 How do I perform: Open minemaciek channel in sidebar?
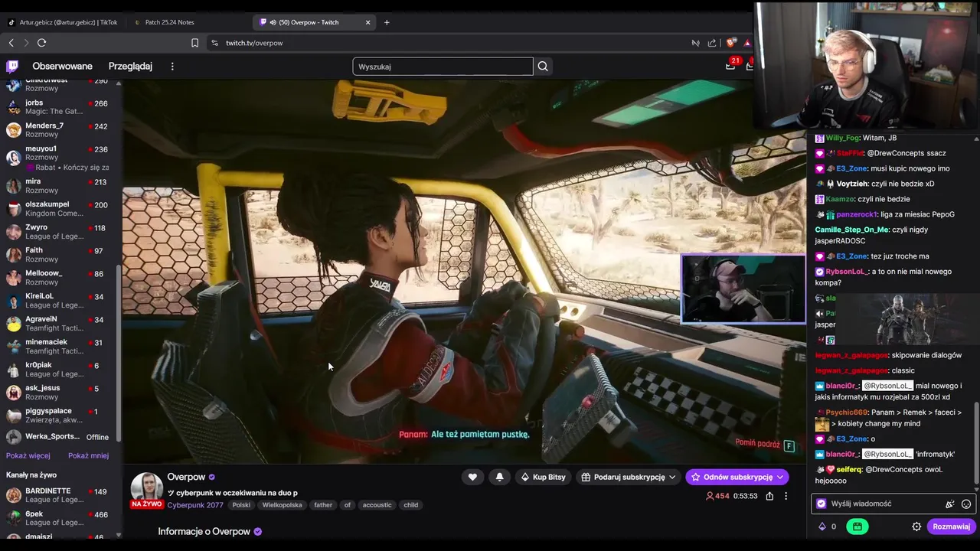[58, 347]
